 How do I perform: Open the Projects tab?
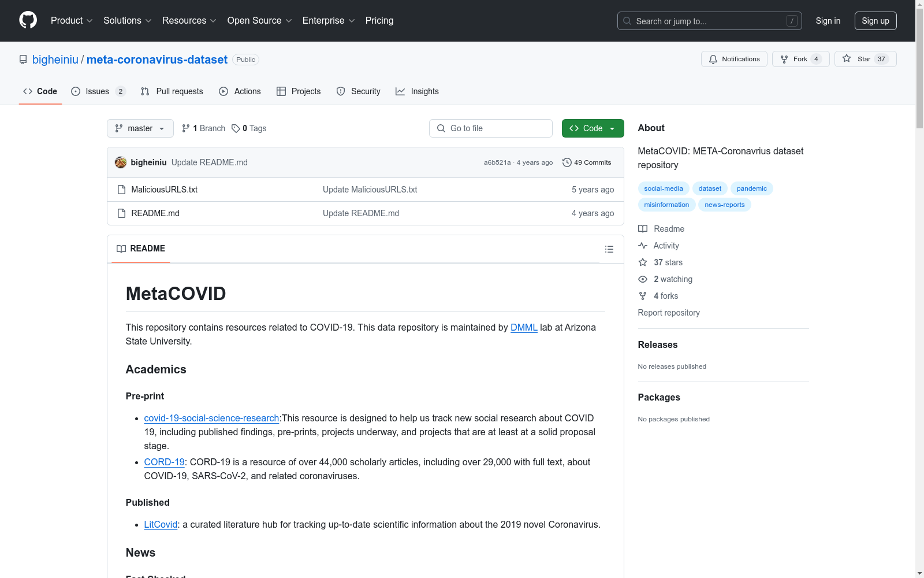coord(299,91)
